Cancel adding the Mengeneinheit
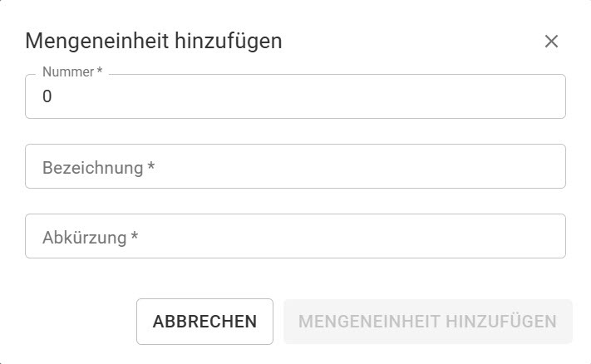This screenshot has height=364, width=591. [x=204, y=322]
